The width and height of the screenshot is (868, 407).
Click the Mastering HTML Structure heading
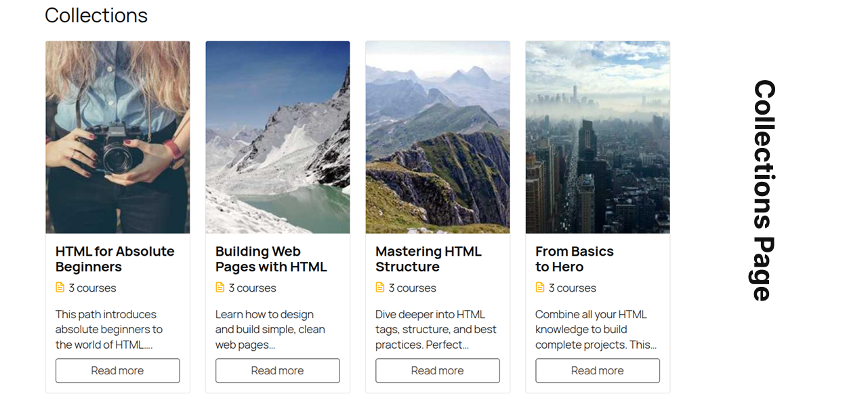(x=428, y=259)
